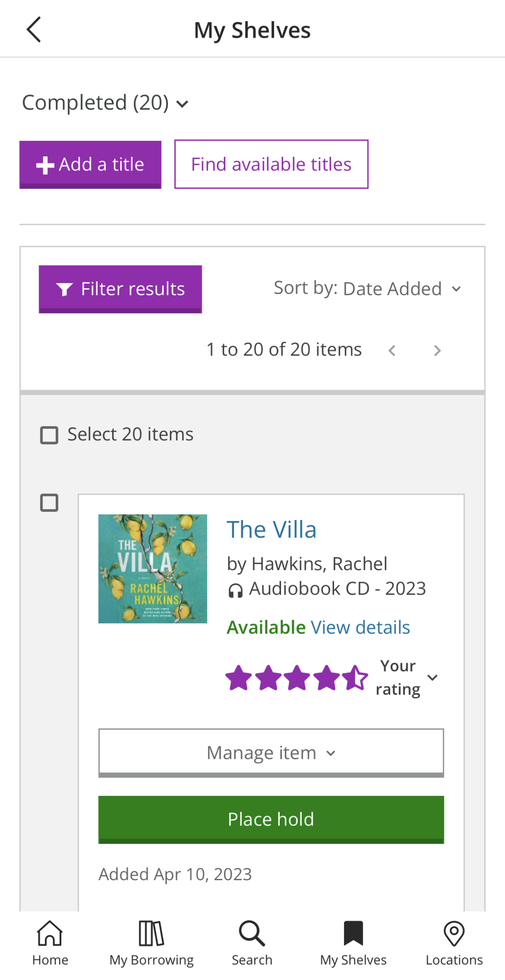Open the View details link
Screen dimensions: 505x980
click(360, 627)
